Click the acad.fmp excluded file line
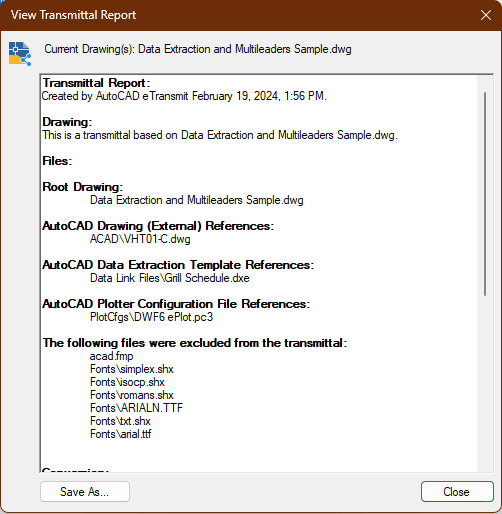502x514 pixels. click(111, 356)
